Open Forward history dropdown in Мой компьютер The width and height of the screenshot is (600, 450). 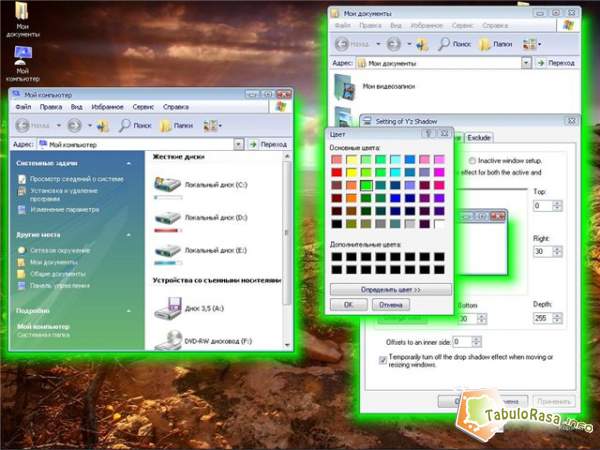click(x=90, y=125)
